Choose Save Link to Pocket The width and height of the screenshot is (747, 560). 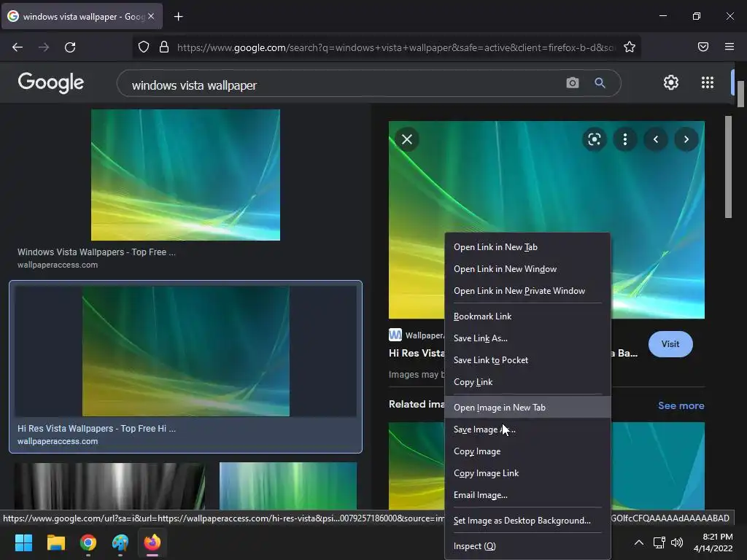(x=527, y=360)
